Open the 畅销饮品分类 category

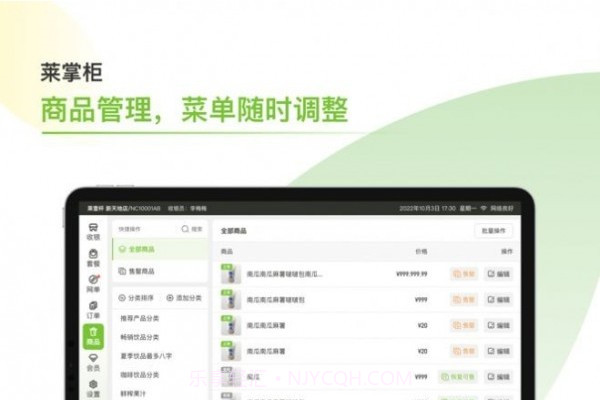tap(140, 337)
